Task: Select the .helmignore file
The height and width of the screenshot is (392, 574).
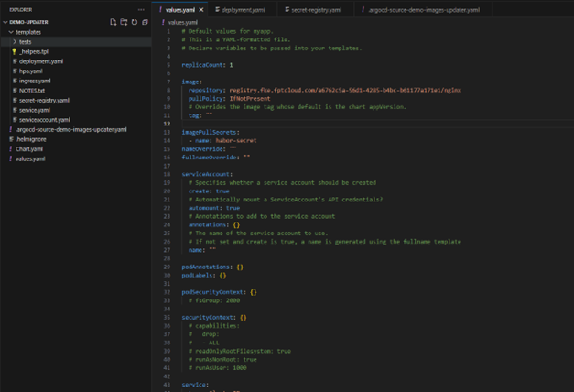Action: click(x=29, y=139)
